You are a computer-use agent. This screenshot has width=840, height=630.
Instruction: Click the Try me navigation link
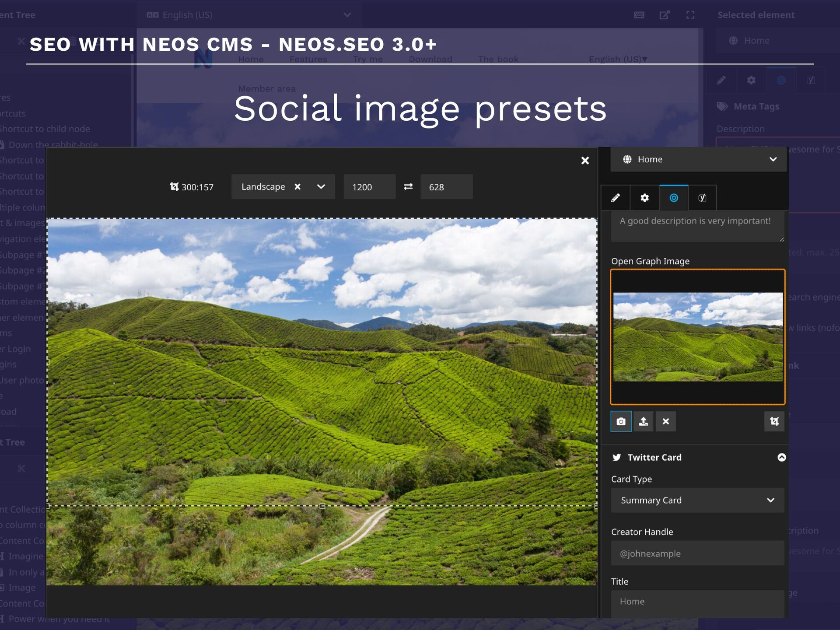(x=367, y=59)
